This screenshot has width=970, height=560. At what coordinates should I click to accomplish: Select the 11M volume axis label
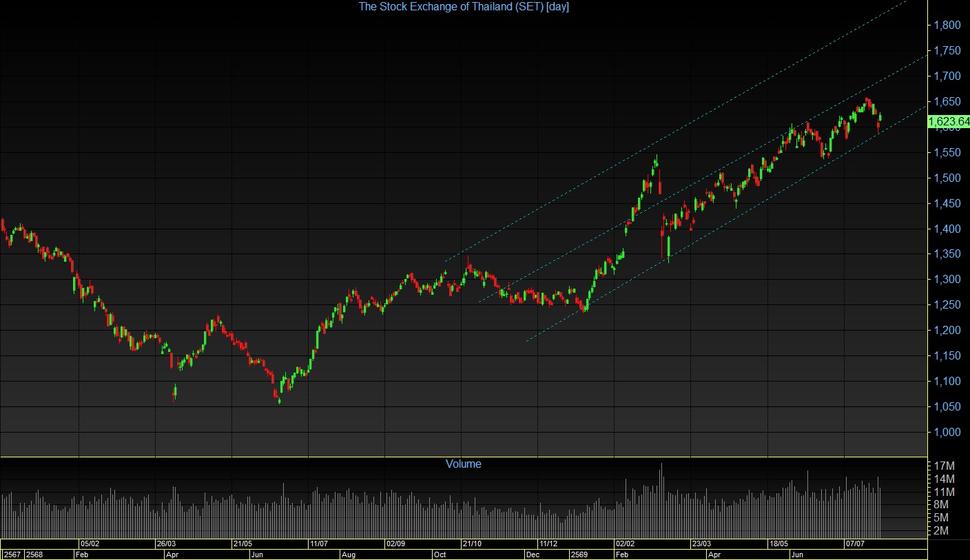tap(944, 492)
